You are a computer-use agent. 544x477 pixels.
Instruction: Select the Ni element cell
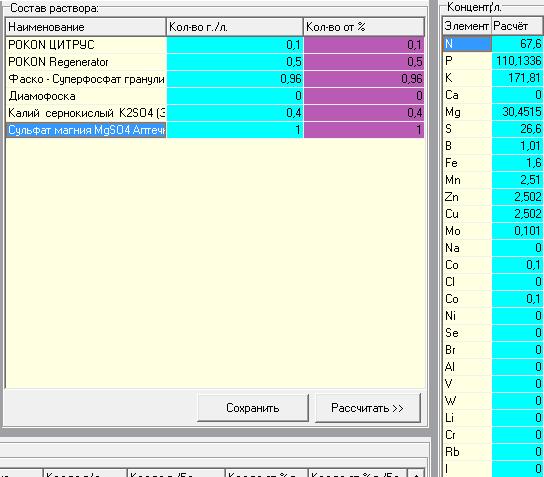467,316
